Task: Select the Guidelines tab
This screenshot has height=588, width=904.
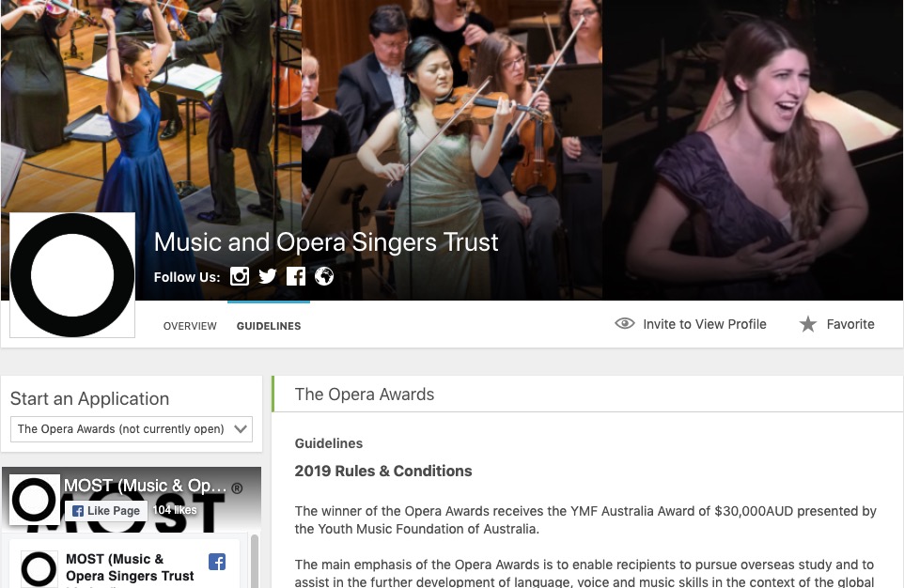Action: click(x=269, y=326)
